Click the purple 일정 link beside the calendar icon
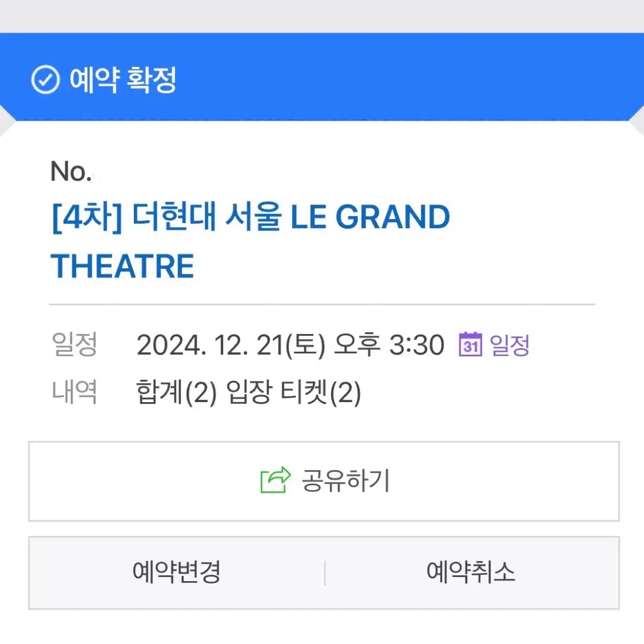 510,344
